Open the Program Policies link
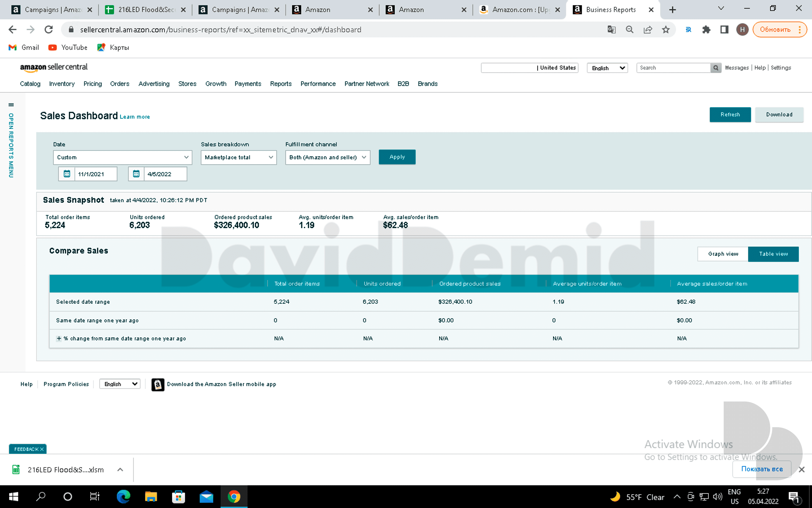 tap(66, 384)
